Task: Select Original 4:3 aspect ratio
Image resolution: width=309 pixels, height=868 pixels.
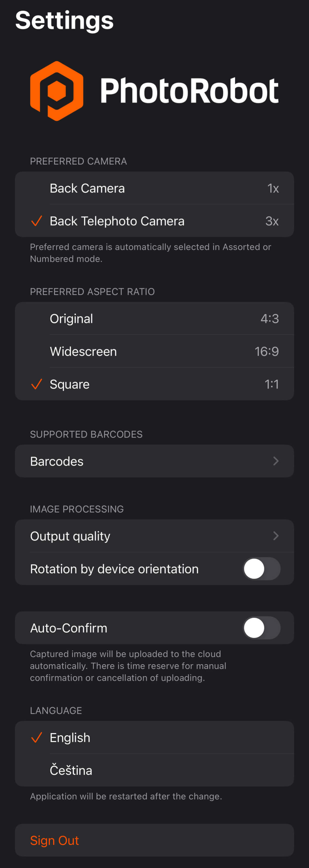Action: pos(154,318)
